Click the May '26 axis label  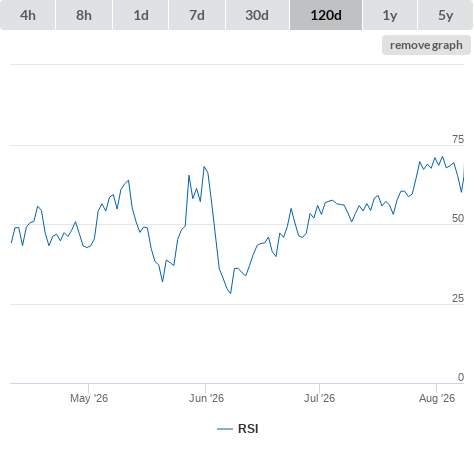coord(89,398)
